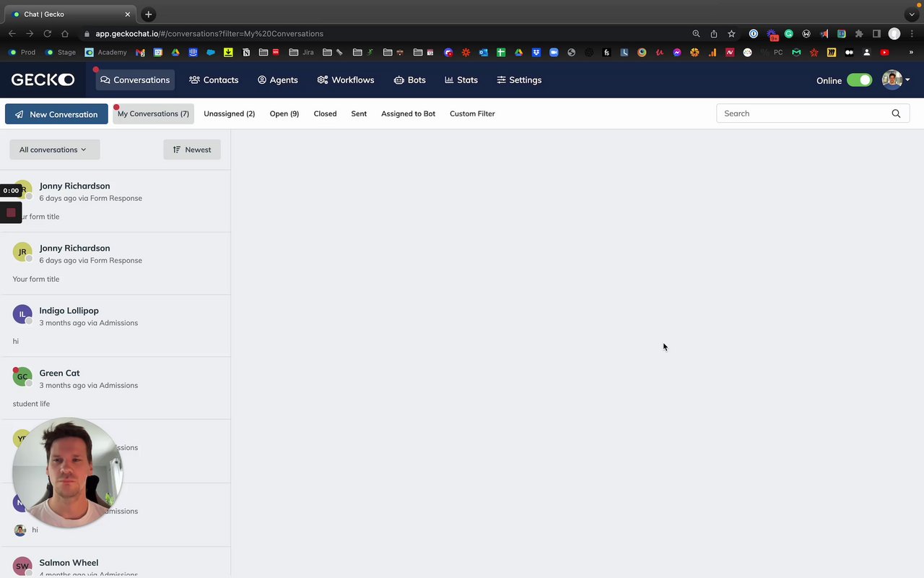This screenshot has height=578, width=924.
Task: Go to the Contacts page
Action: pos(214,79)
